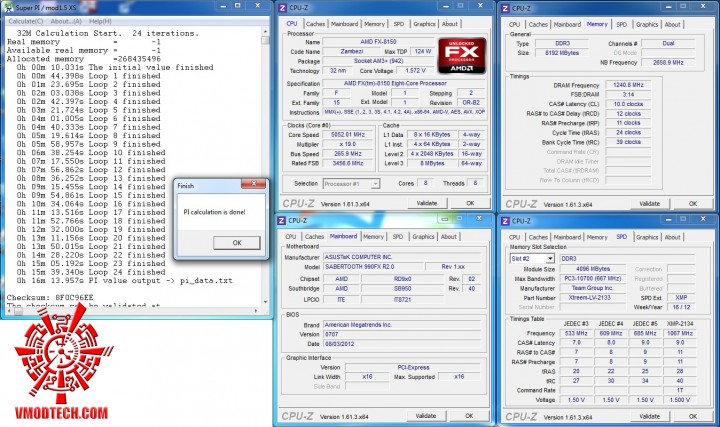The width and height of the screenshot is (720, 427).
Task: Open the 'Slot #2' memory slot dropdown
Action: (x=532, y=259)
